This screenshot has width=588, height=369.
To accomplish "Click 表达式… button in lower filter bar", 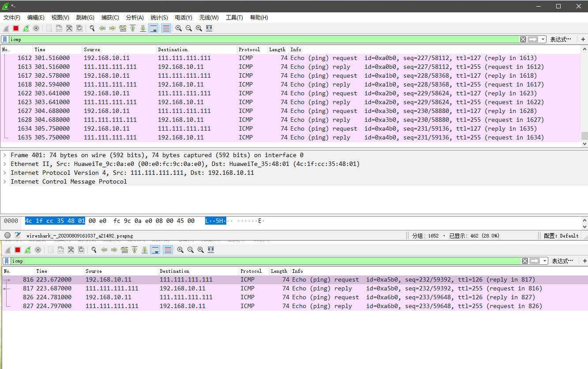I will tap(562, 261).
